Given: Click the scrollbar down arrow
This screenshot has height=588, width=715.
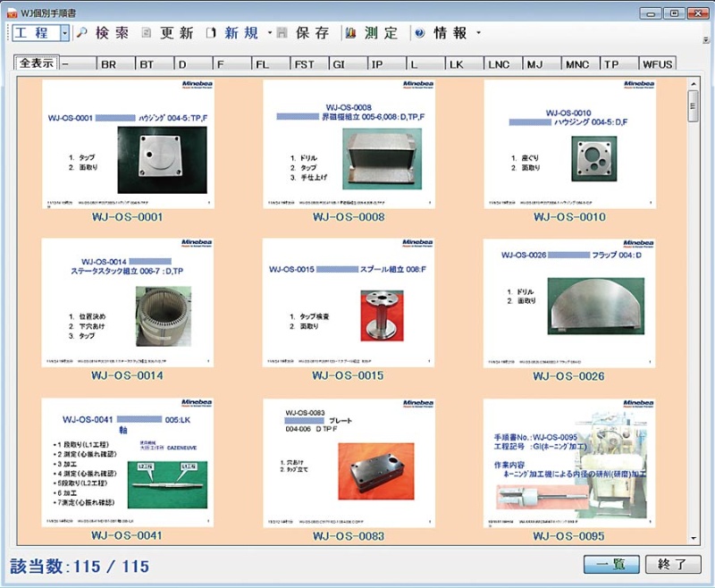Looking at the screenshot, I should [x=693, y=538].
